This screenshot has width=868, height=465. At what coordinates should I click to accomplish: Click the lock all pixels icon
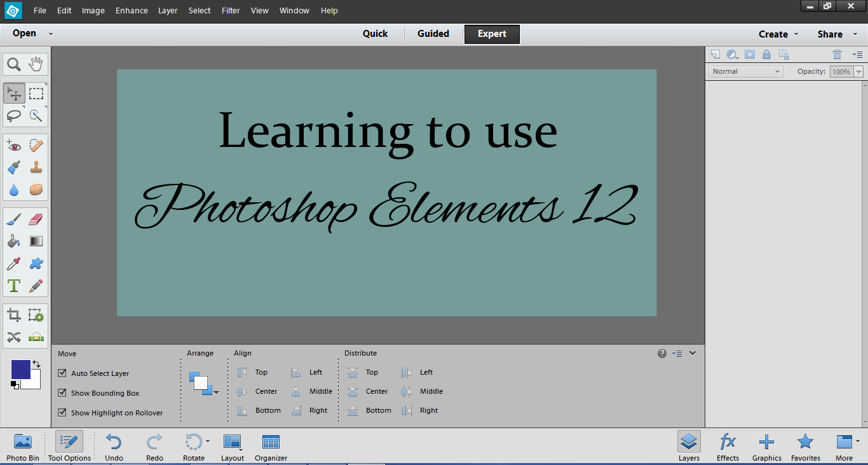click(766, 55)
